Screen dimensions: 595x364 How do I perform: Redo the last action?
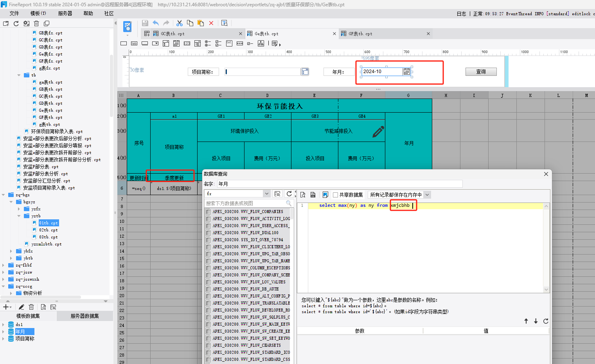coord(166,23)
